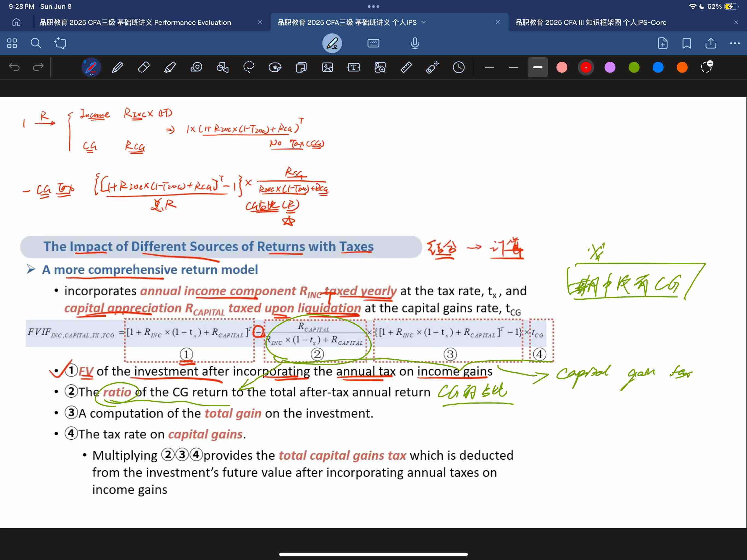Choose the thickest stroke width
The width and height of the screenshot is (747, 560).
[538, 67]
